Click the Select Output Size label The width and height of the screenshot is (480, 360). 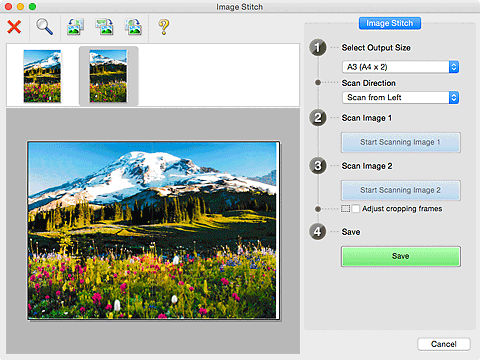pos(376,48)
